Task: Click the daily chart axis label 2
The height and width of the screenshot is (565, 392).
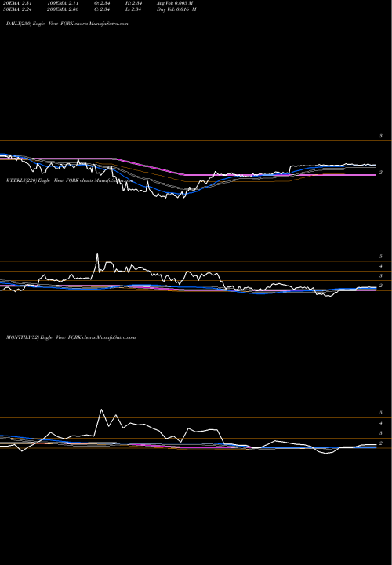Action: pyautogui.click(x=381, y=173)
